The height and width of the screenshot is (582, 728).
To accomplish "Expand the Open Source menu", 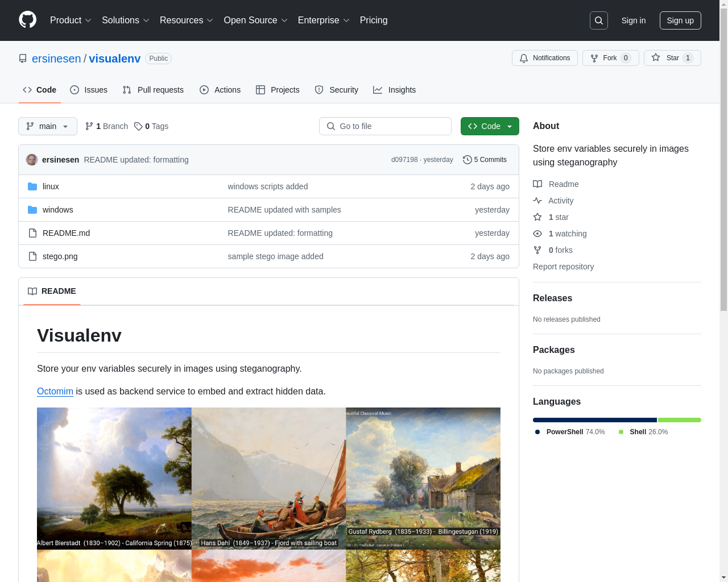I will tap(256, 20).
